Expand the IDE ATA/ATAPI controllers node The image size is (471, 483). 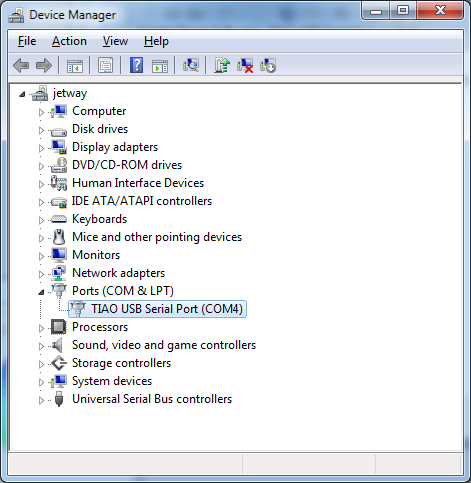coord(41,202)
